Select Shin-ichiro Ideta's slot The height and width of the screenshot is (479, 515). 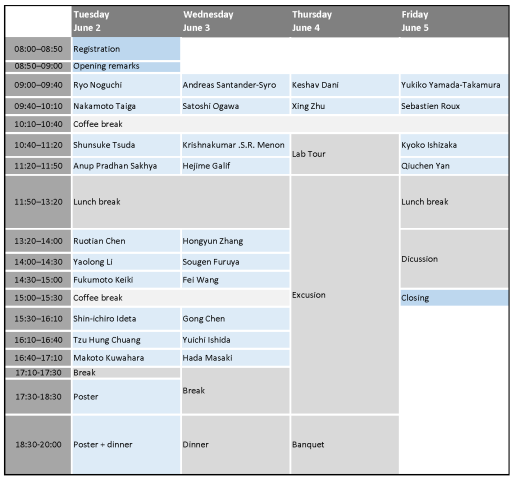pyautogui.click(x=126, y=319)
